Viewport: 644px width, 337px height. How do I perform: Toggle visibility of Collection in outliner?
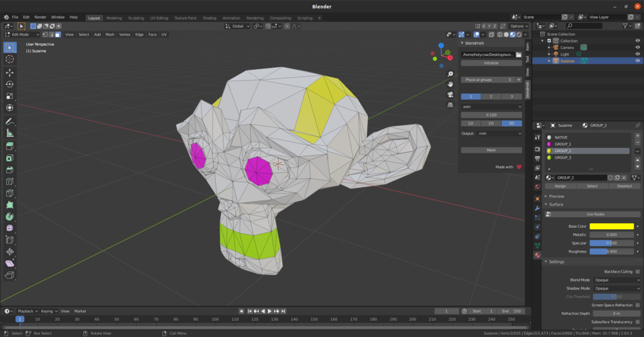point(637,41)
